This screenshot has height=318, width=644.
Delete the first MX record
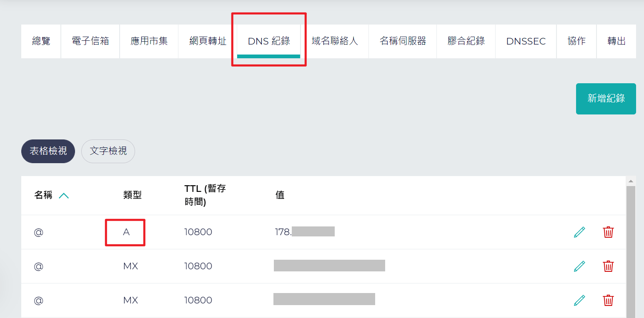click(608, 266)
